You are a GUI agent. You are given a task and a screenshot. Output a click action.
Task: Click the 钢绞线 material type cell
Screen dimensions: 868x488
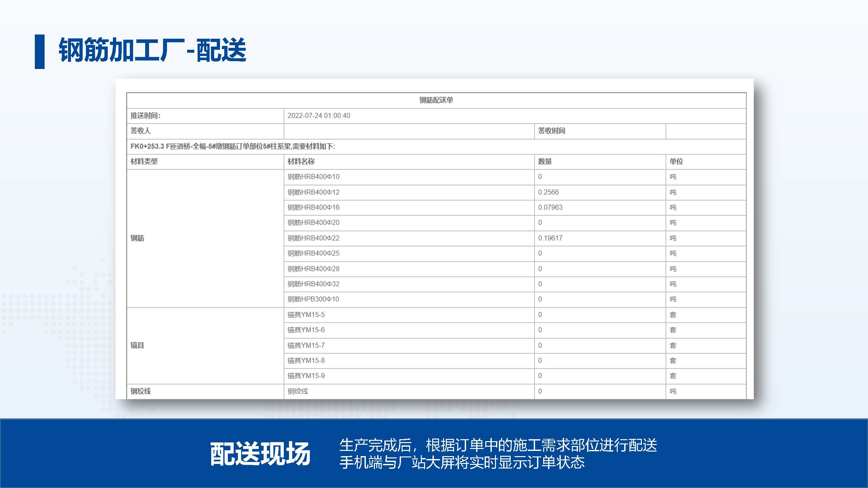pyautogui.click(x=141, y=391)
